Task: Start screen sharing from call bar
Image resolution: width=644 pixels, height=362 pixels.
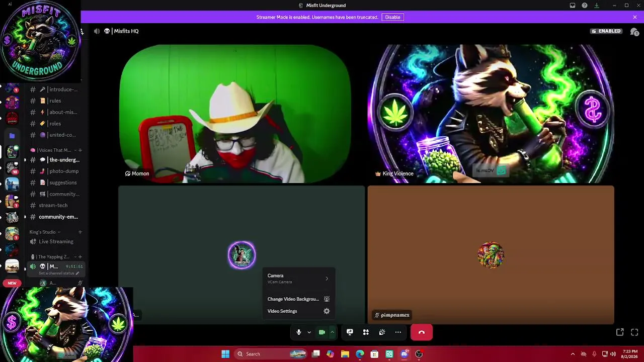Action: point(350,332)
